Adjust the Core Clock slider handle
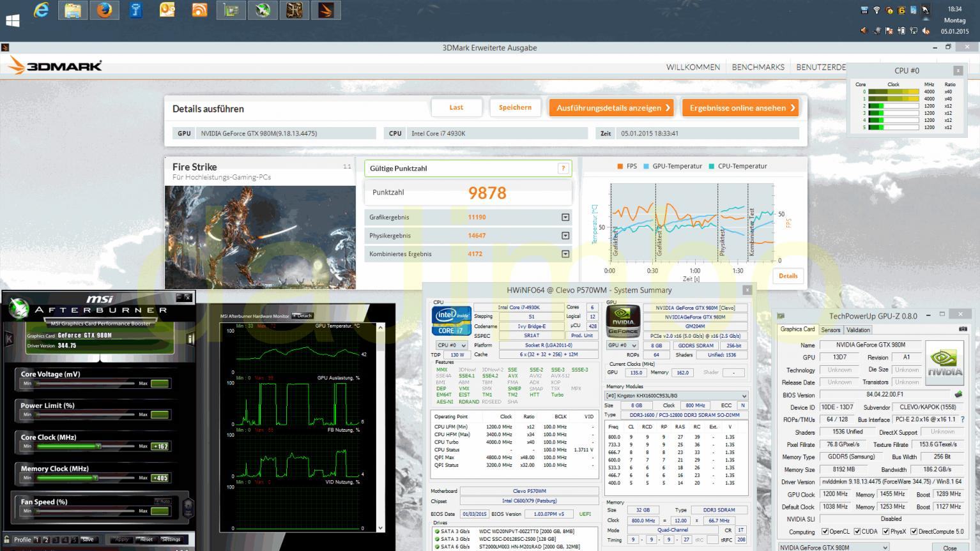 coord(98,446)
